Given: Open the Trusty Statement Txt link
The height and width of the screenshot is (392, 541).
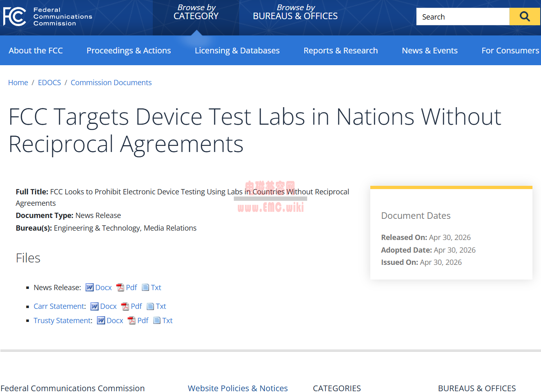Looking at the screenshot, I should coord(167,321).
